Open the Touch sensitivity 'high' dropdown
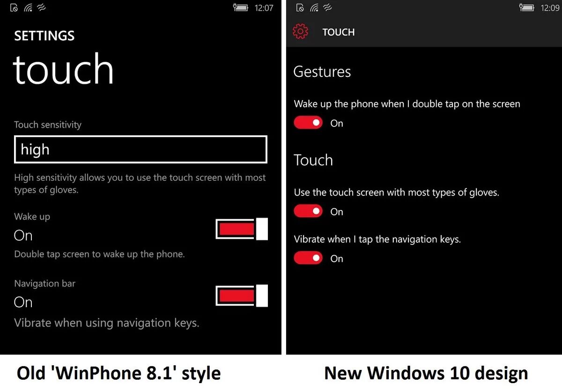This screenshot has width=562, height=392. point(140,149)
